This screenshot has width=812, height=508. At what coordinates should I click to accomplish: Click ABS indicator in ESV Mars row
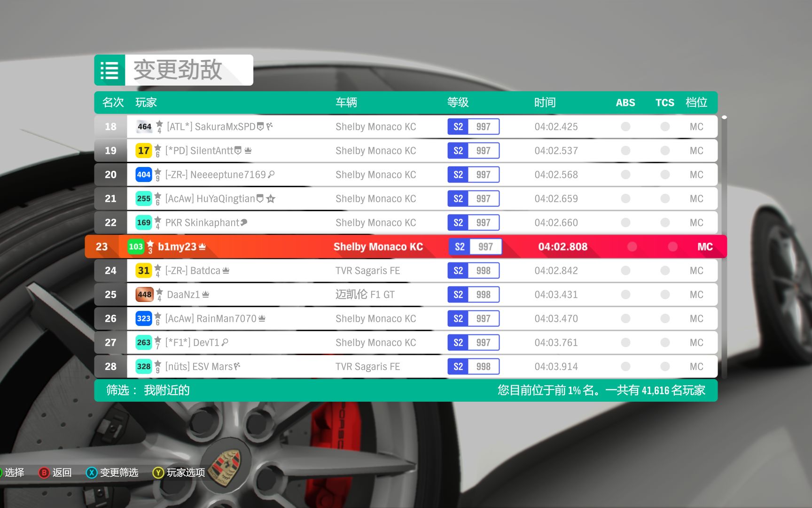coord(625,366)
